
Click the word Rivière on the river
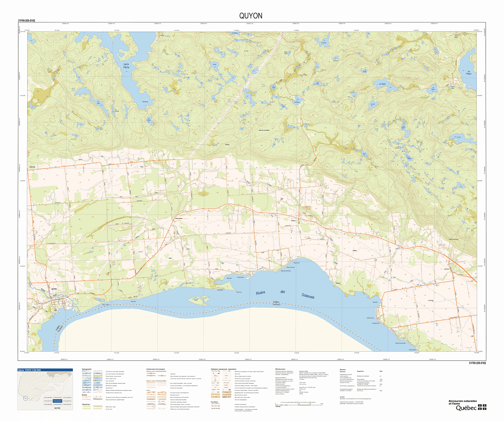[x=261, y=293]
